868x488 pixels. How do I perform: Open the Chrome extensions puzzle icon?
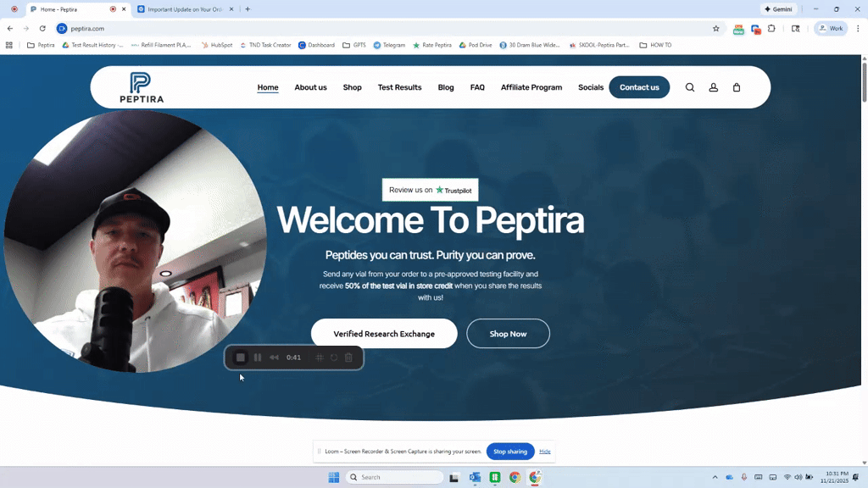(x=771, y=28)
